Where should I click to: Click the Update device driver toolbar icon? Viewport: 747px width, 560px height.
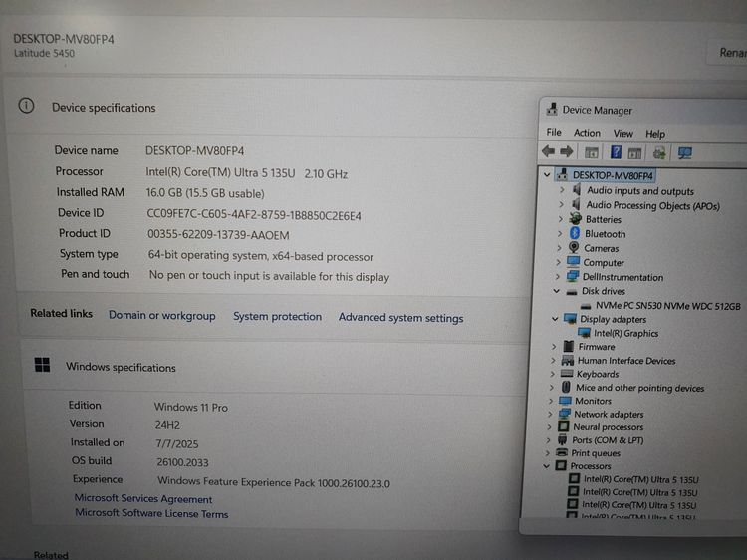point(659,153)
